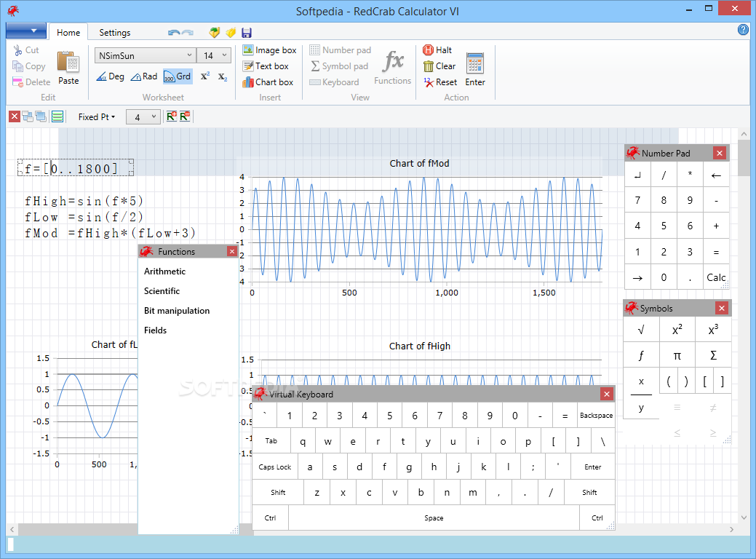Click the Paste clipboard icon

point(68,63)
